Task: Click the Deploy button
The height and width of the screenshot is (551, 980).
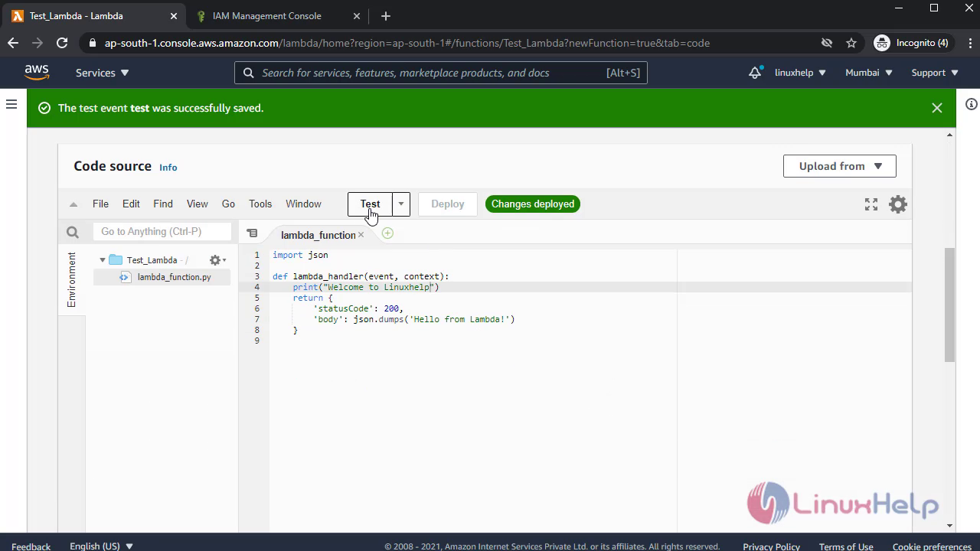Action: click(448, 204)
